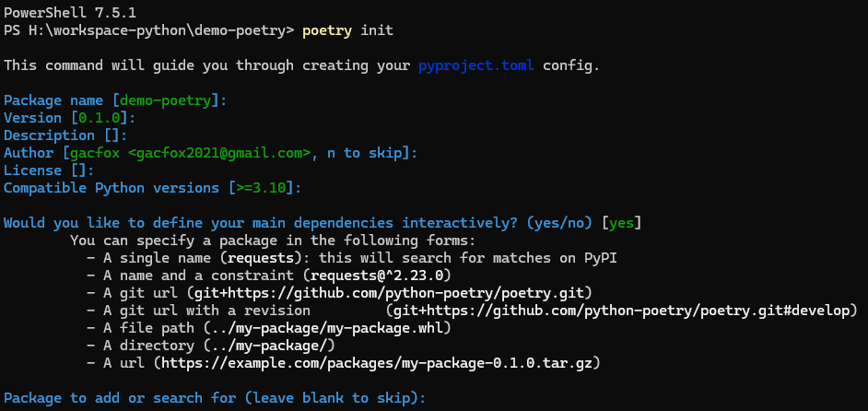
Task: Click the Package name prompt line
Action: click(x=115, y=100)
